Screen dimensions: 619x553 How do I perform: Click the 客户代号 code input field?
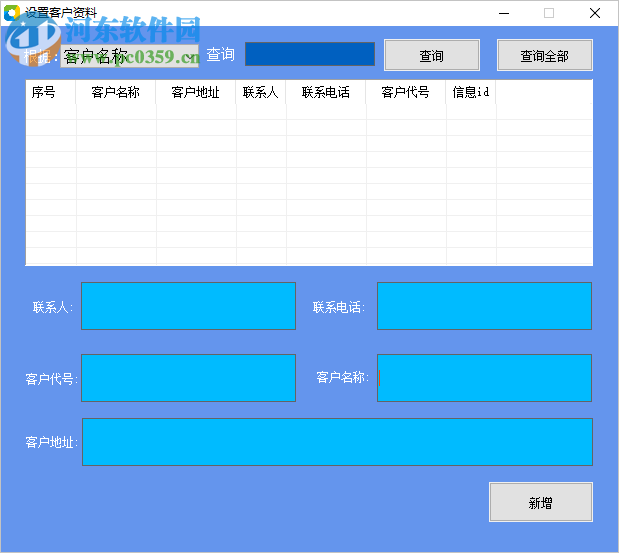pyautogui.click(x=188, y=378)
